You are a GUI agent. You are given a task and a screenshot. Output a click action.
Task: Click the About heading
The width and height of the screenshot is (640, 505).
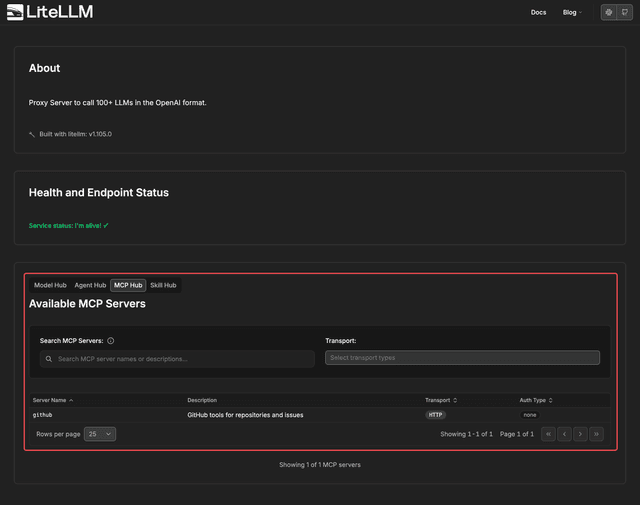[44, 68]
